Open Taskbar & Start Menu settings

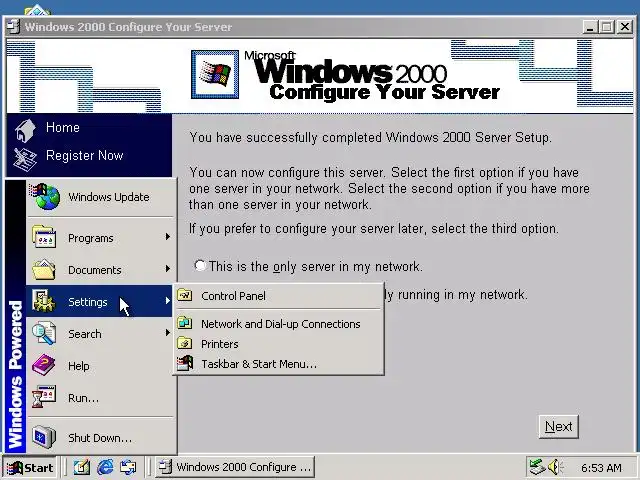278,364
